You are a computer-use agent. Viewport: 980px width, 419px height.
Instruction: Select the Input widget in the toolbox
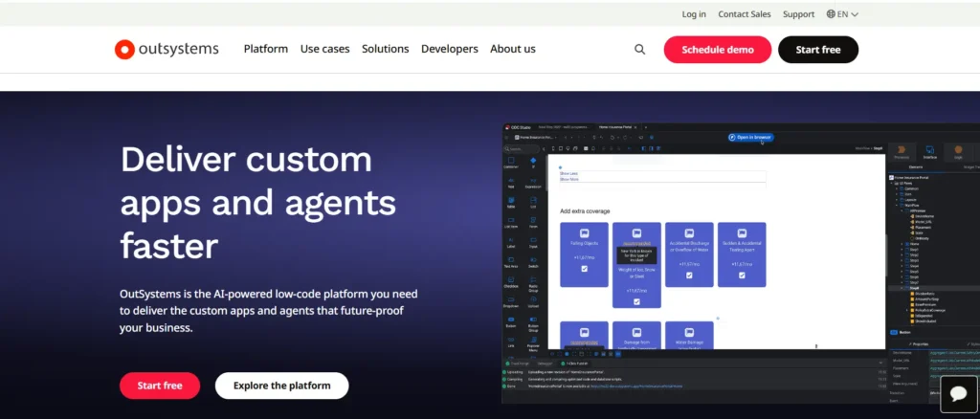533,243
